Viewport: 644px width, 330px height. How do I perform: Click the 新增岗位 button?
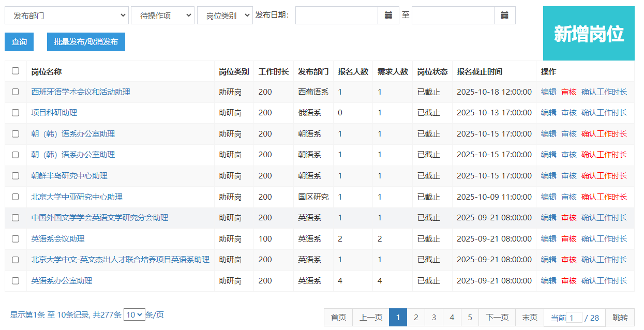tap(589, 34)
